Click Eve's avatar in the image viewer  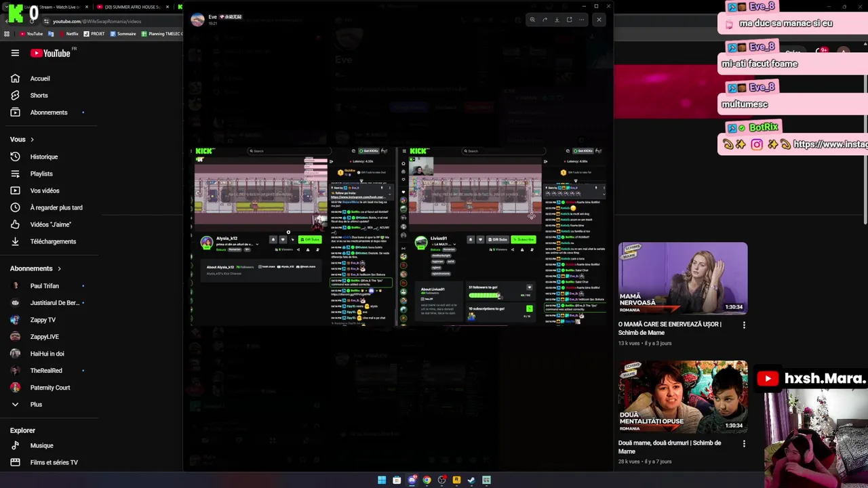point(197,20)
